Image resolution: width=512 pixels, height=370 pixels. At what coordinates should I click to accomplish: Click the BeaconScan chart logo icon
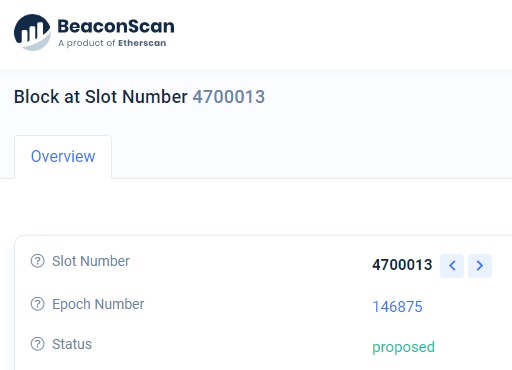32,32
